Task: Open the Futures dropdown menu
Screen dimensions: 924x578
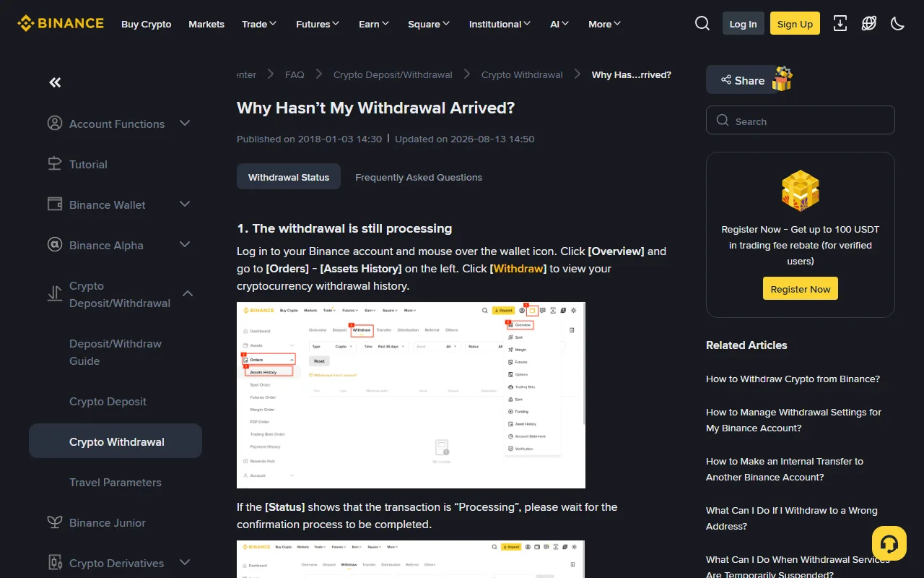Action: (x=318, y=24)
